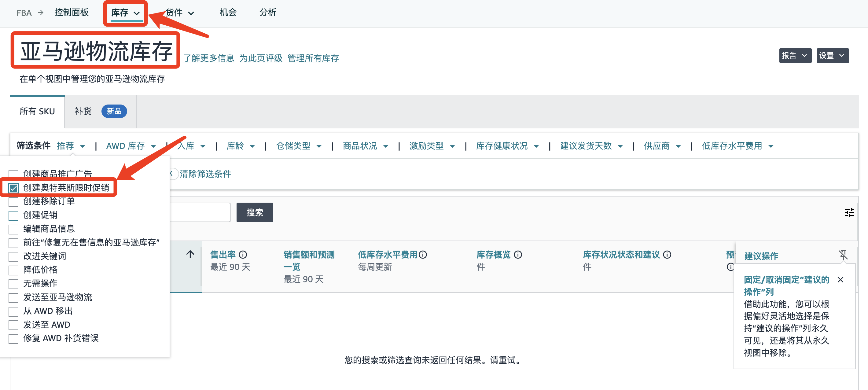Click the 售出率 column header
This screenshot has width=868, height=390.
coord(223,255)
